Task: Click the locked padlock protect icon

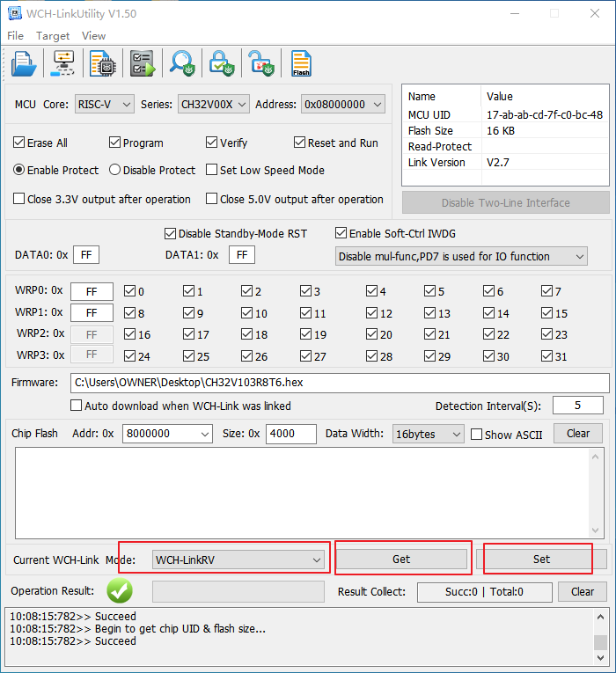Action: click(x=220, y=63)
